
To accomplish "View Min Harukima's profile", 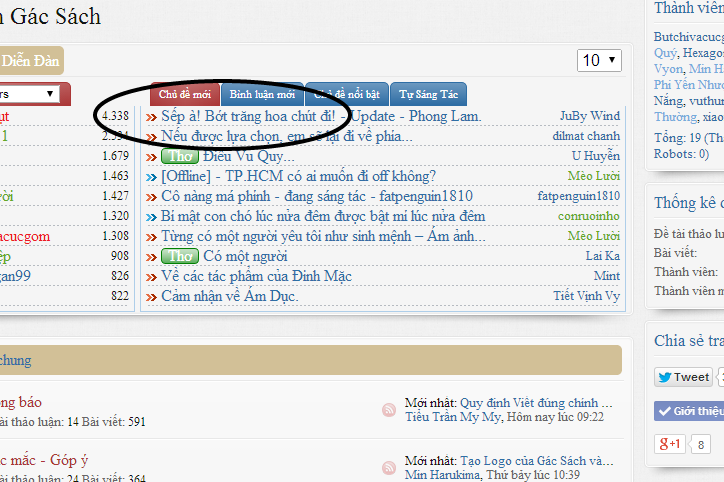I will [x=443, y=475].
